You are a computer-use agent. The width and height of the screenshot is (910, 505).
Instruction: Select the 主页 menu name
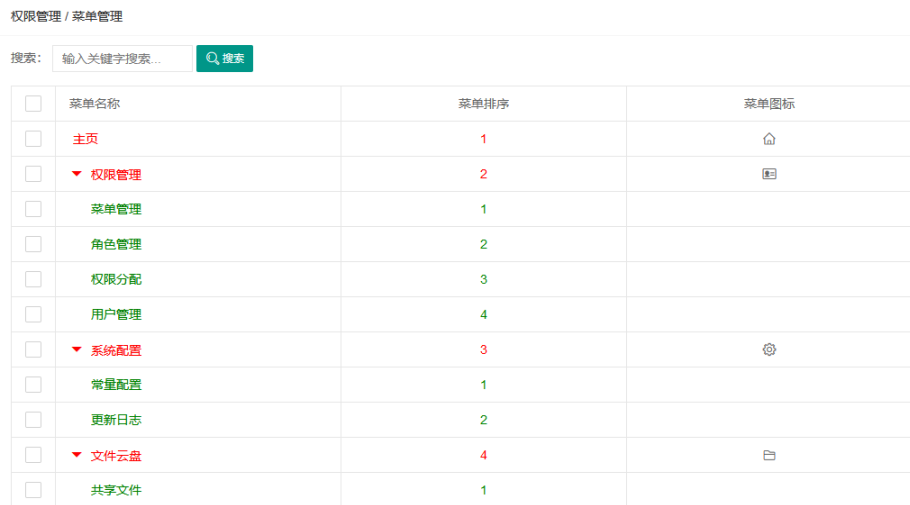[85, 139]
